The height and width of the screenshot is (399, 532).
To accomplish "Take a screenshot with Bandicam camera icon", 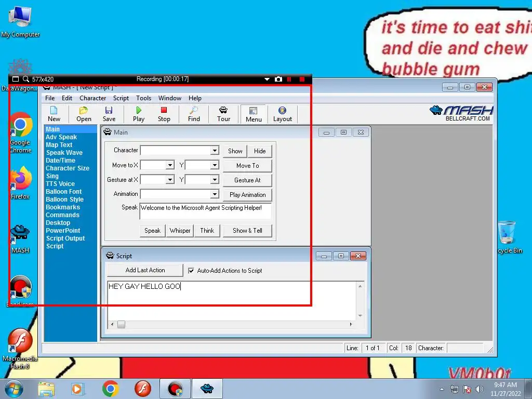I will coord(278,79).
